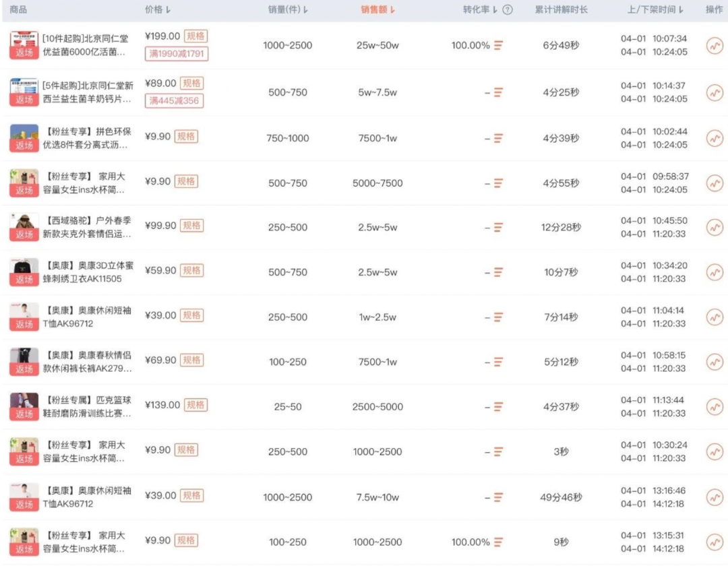Click 规格 tag next to ¥199.00
This screenshot has width=728, height=566.
(196, 36)
